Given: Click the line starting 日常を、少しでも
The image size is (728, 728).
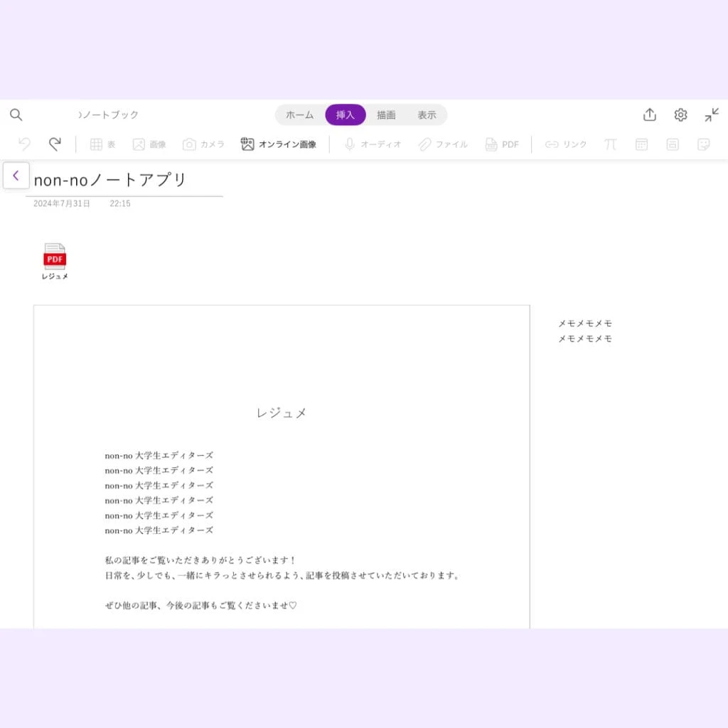Looking at the screenshot, I should point(282,575).
